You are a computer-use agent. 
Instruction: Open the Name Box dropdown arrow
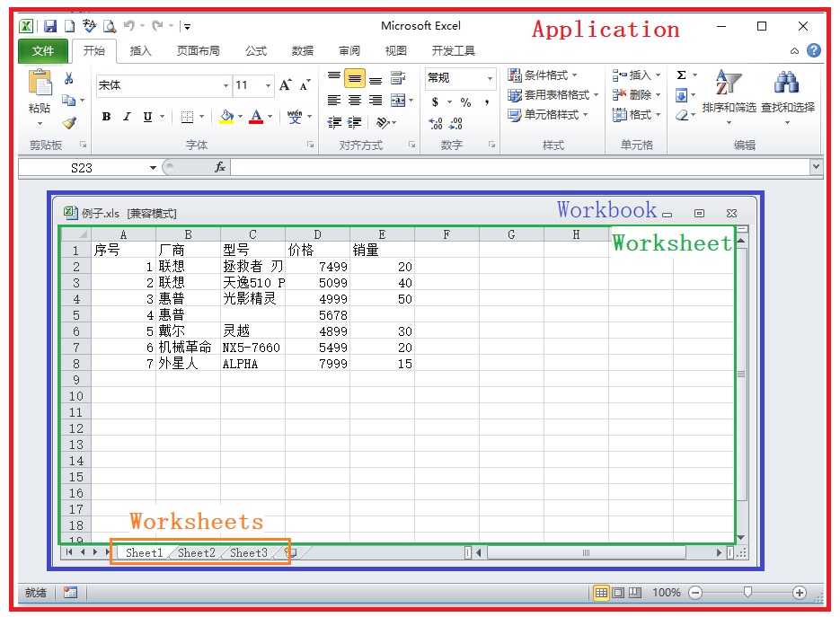pos(154,168)
